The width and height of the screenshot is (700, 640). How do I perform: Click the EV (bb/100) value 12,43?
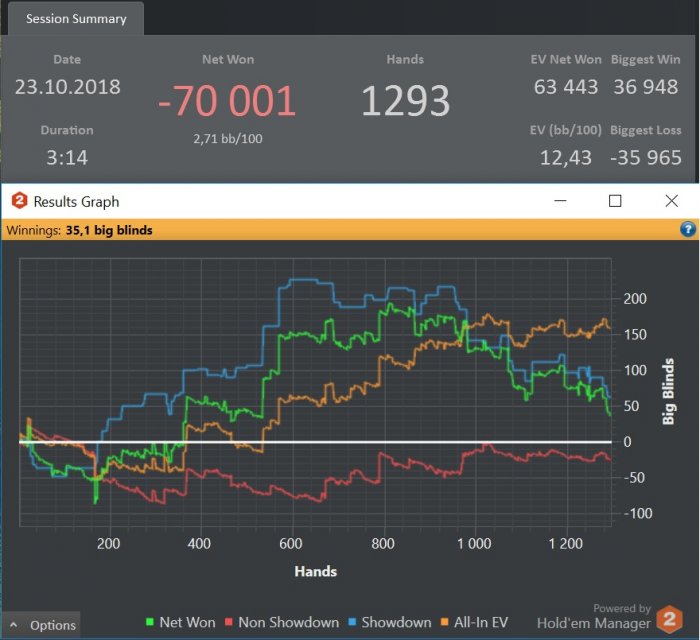pyautogui.click(x=566, y=158)
